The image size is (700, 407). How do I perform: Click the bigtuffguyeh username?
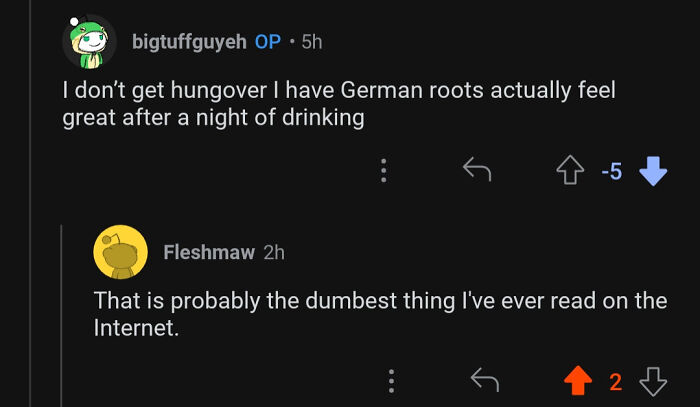[189, 42]
